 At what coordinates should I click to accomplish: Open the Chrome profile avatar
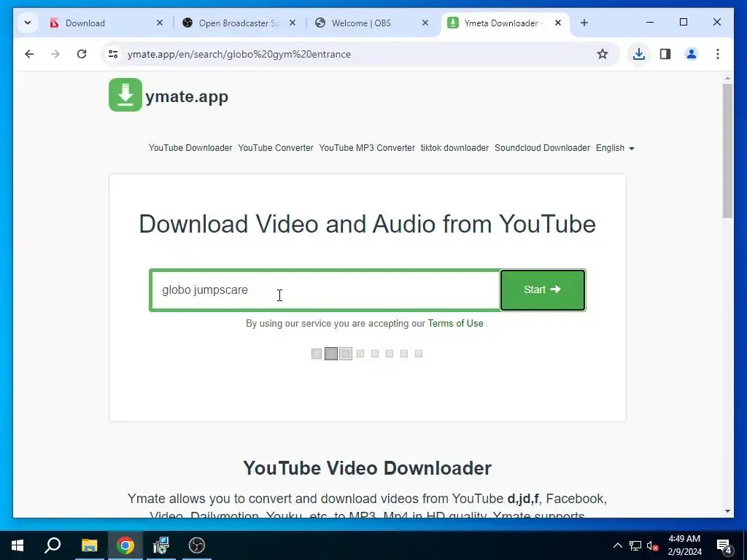(x=692, y=54)
